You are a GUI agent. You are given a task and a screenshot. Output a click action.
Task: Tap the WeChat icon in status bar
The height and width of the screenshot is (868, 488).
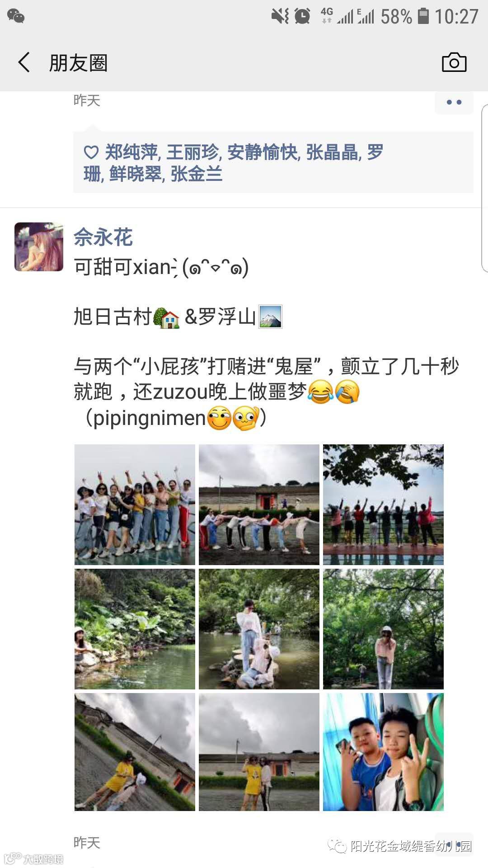[x=16, y=16]
